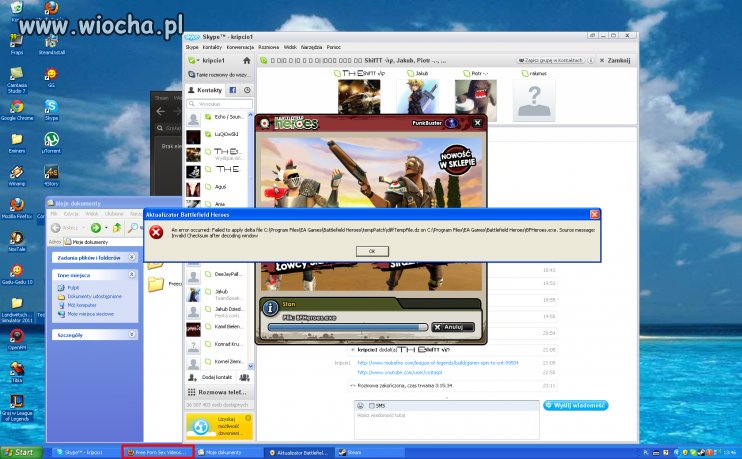Click the Windows Start button
Viewport: 742px width, 459px height.
[21, 452]
